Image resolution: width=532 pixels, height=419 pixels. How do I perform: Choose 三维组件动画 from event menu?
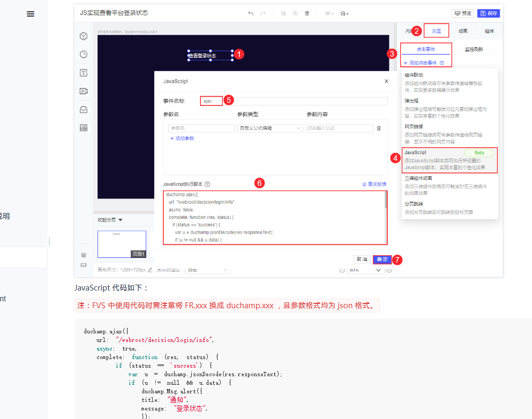450,186
